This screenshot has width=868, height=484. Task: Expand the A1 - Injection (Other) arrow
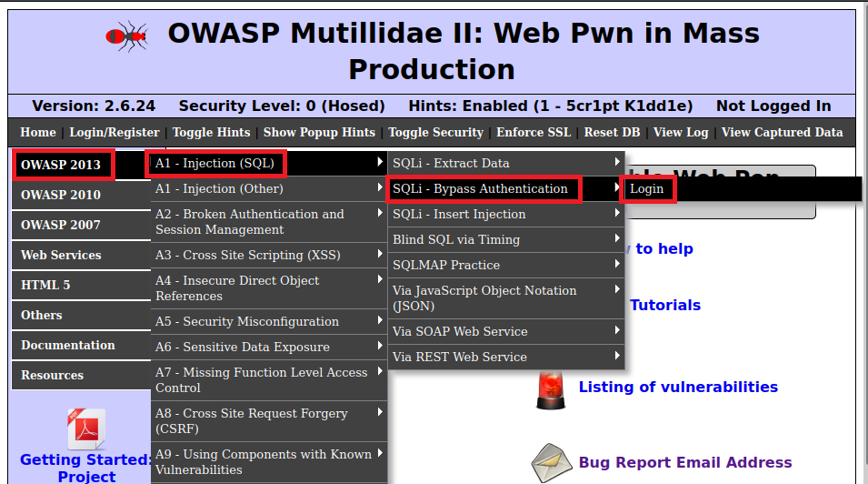pyautogui.click(x=380, y=187)
